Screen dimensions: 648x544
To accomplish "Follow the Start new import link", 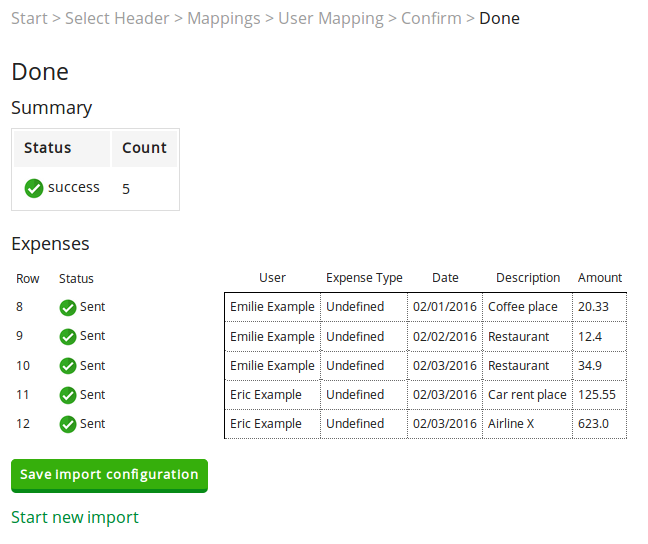I will [75, 518].
